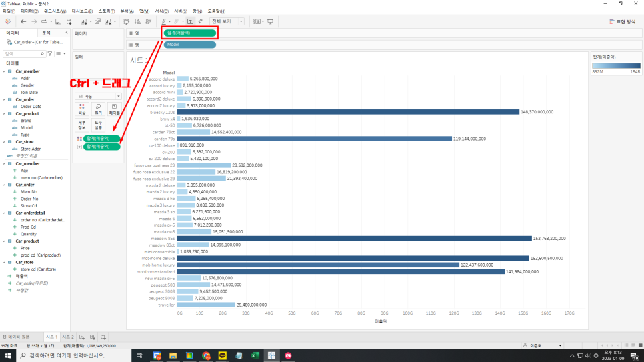The height and width of the screenshot is (362, 644).
Task: Click the clear sheet toolbar icon
Action: (x=109, y=21)
